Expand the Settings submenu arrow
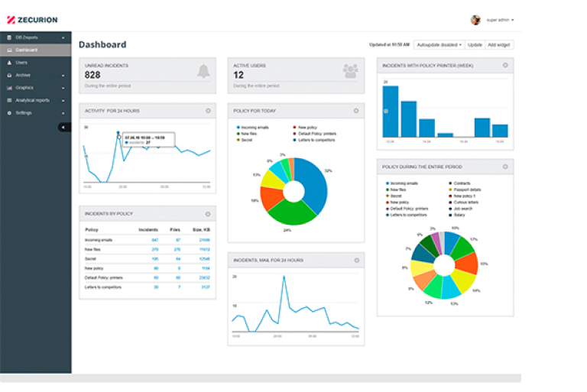Viewport: 587px width, 392px height. coord(63,113)
